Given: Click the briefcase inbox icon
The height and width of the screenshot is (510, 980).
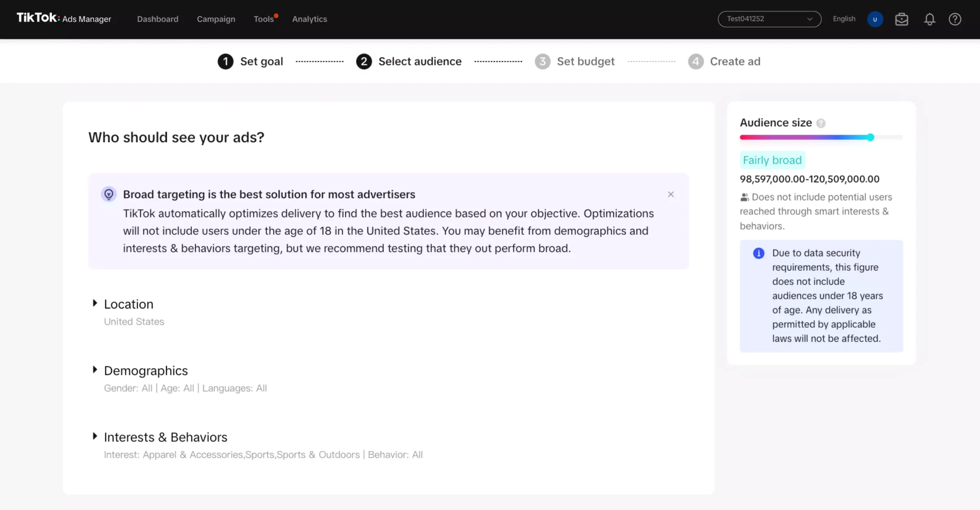Looking at the screenshot, I should (x=902, y=19).
